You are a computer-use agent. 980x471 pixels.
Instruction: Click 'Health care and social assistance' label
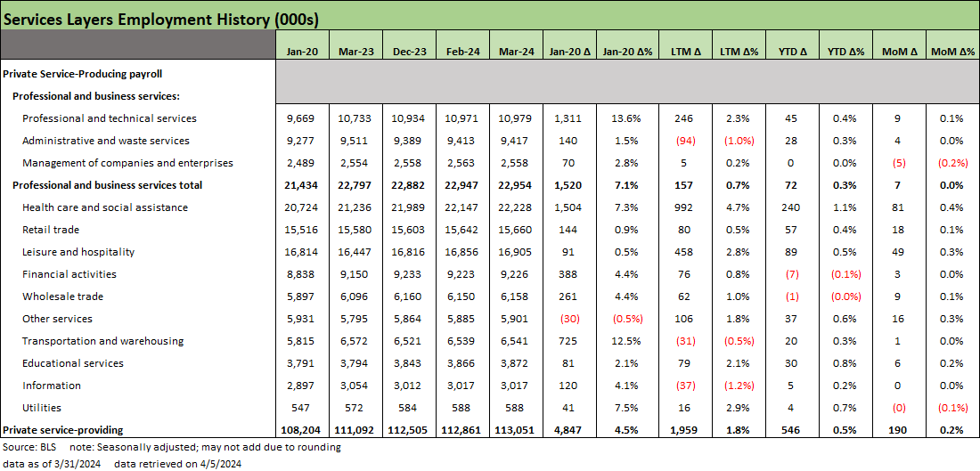(105, 207)
